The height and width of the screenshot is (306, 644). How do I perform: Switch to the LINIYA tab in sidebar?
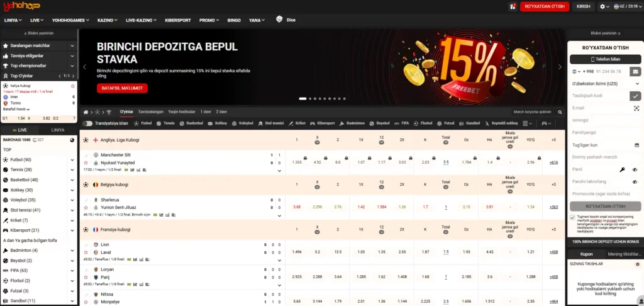click(58, 130)
